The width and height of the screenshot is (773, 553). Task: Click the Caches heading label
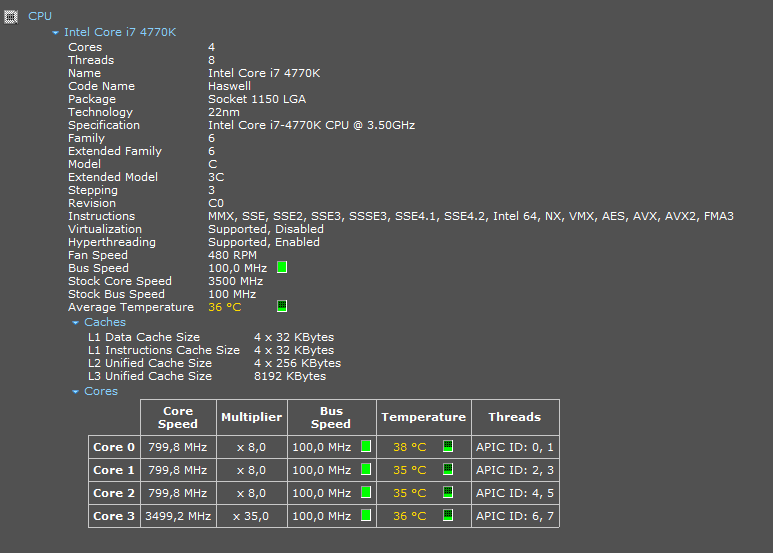tap(105, 322)
